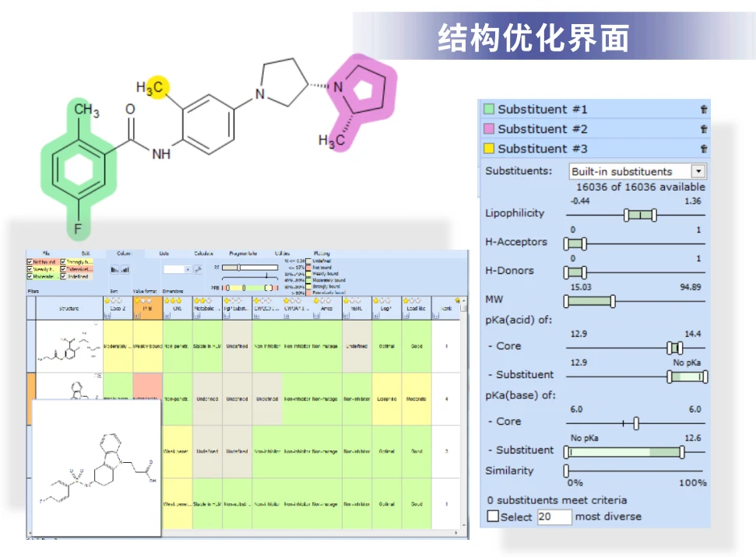756x557 pixels.
Task: Toggle the Moderate filter checkbox
Action: click(x=30, y=276)
